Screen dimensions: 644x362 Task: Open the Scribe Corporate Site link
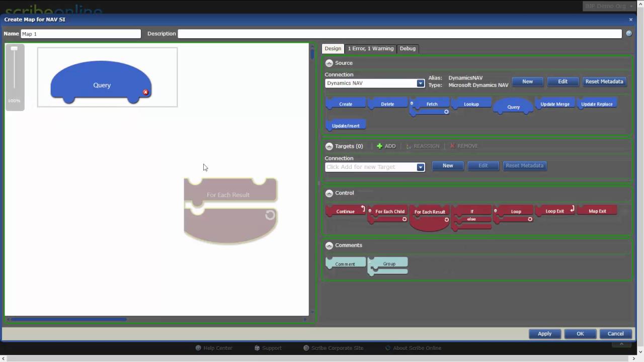click(x=334, y=348)
